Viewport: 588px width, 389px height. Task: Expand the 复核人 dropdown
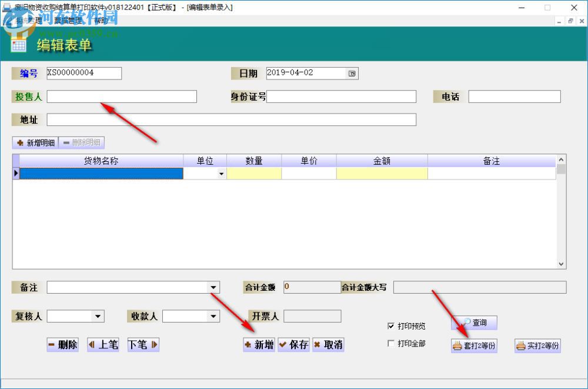click(x=98, y=316)
